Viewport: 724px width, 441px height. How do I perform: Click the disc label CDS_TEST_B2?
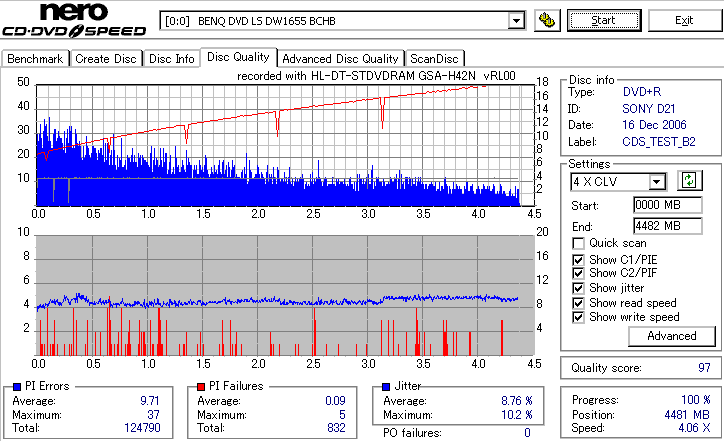tap(659, 142)
